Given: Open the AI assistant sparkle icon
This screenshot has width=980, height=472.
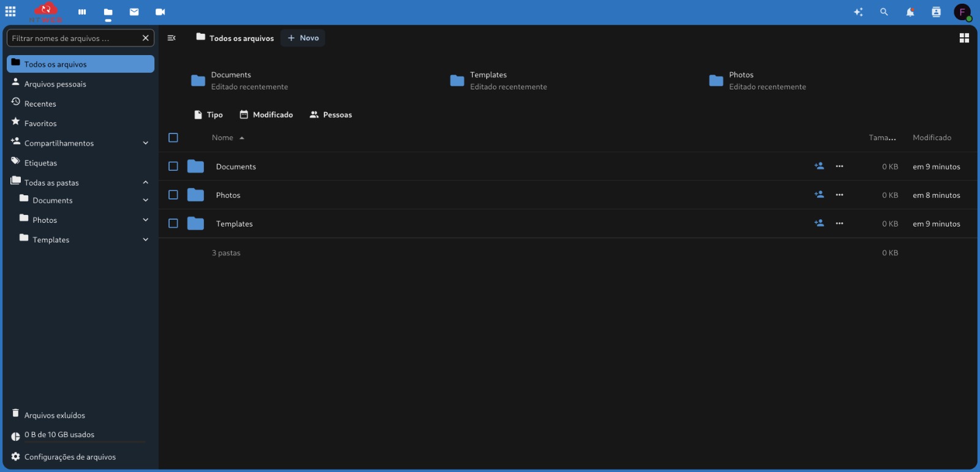Looking at the screenshot, I should [x=858, y=12].
